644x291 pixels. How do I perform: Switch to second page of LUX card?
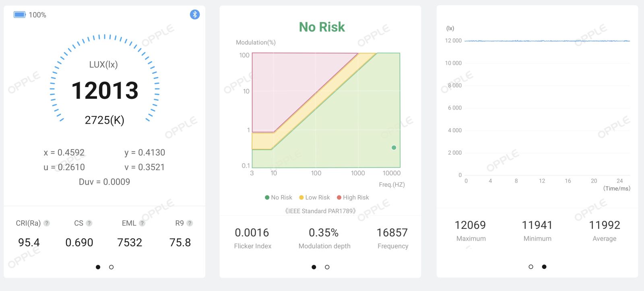pyautogui.click(x=111, y=267)
